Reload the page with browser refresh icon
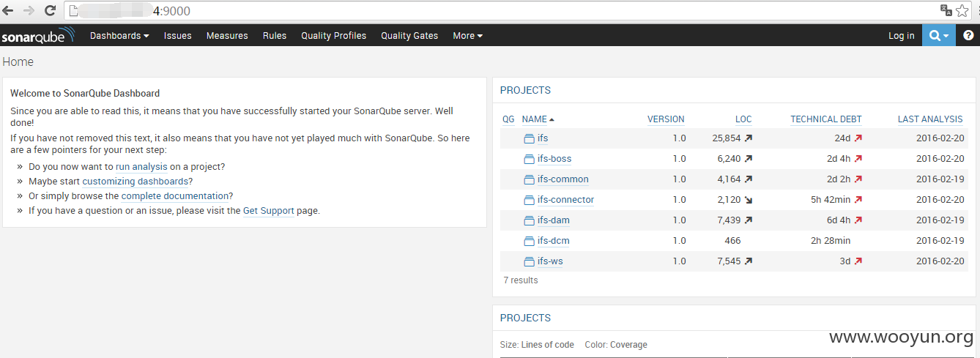Screen dimensions: 980x358 (x=50, y=10)
